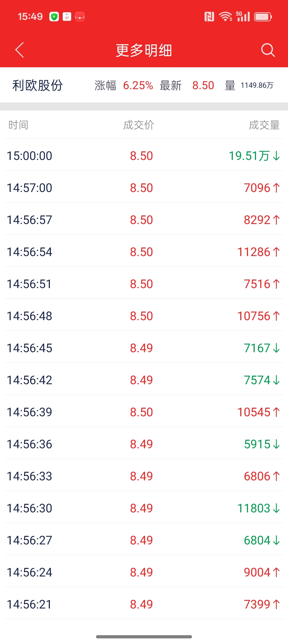
Task: Tap the total volume 1149.86万 value
Action: point(257,85)
